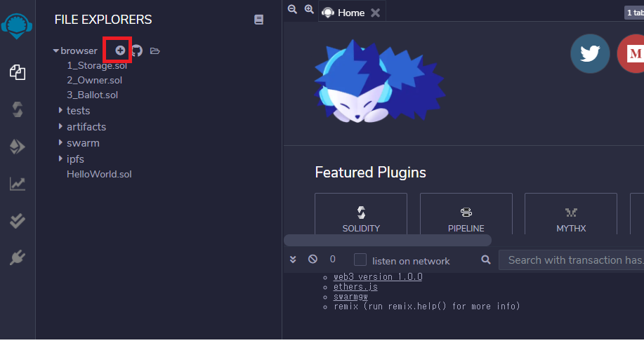
Task: Click the GitHub gist icon next to browser
Action: [137, 51]
